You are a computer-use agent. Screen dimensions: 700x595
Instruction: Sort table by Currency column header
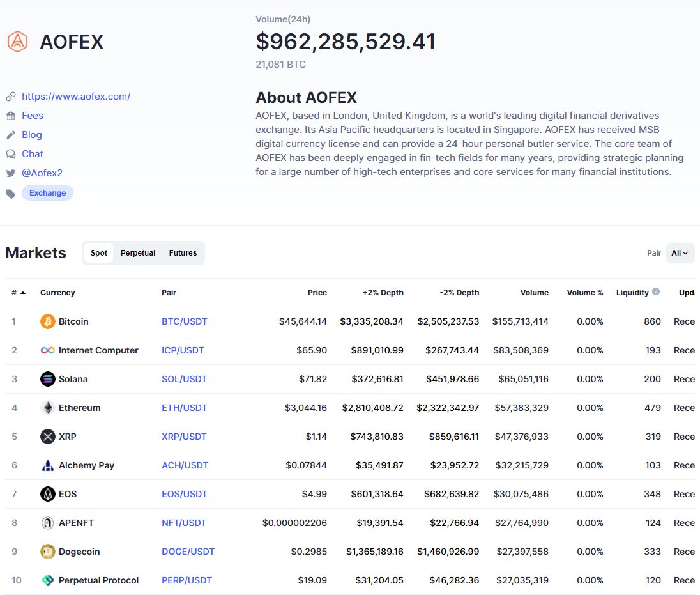point(57,293)
